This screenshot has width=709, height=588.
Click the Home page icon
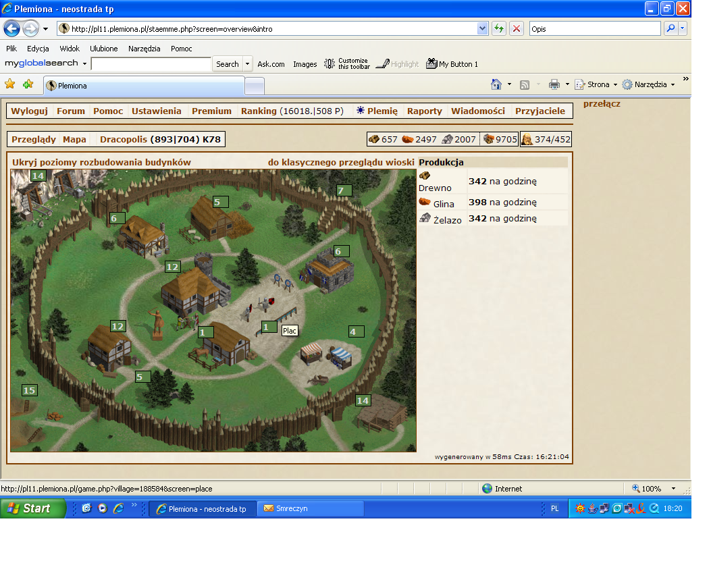pyautogui.click(x=496, y=84)
